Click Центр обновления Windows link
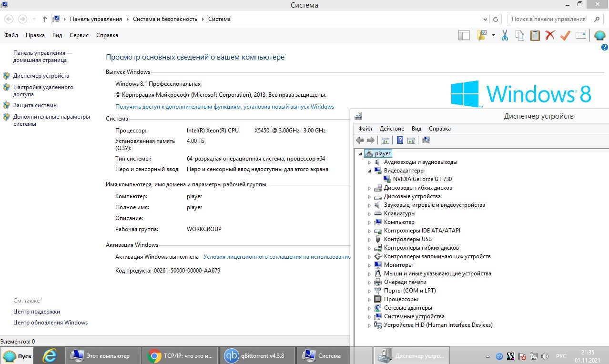 click(x=51, y=323)
